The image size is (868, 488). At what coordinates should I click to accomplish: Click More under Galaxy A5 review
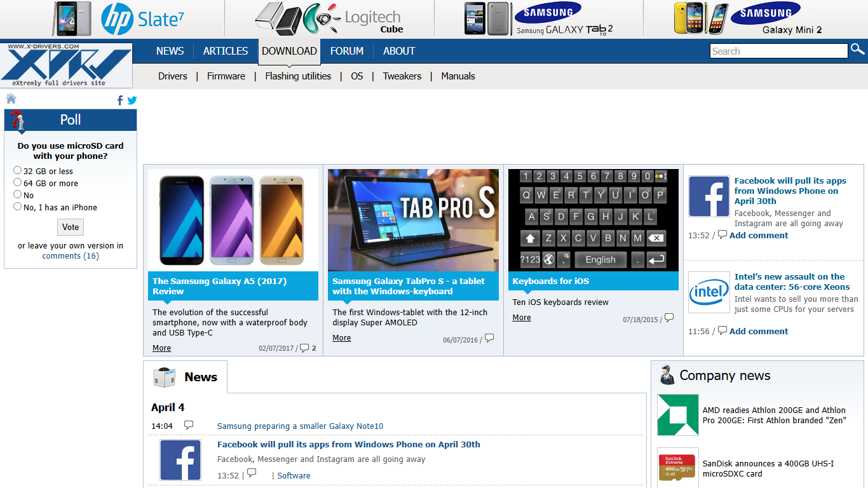(161, 348)
